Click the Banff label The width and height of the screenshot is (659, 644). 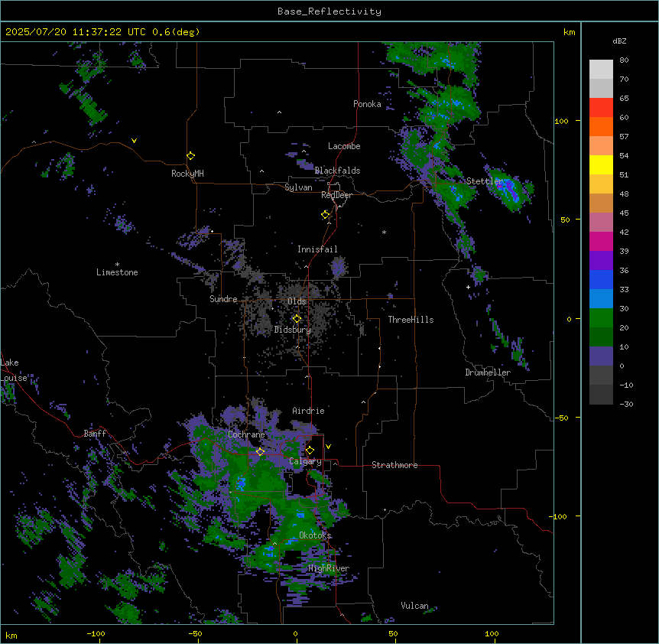point(95,434)
